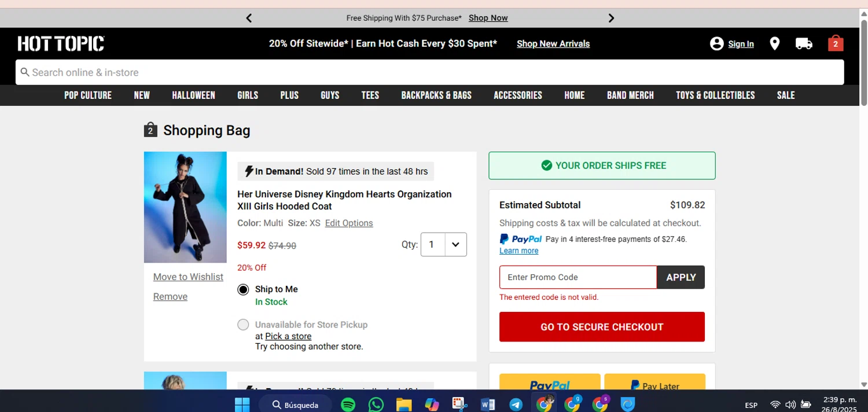This screenshot has height=412, width=868.
Task: Click the Hot Topic logo
Action: point(61,43)
